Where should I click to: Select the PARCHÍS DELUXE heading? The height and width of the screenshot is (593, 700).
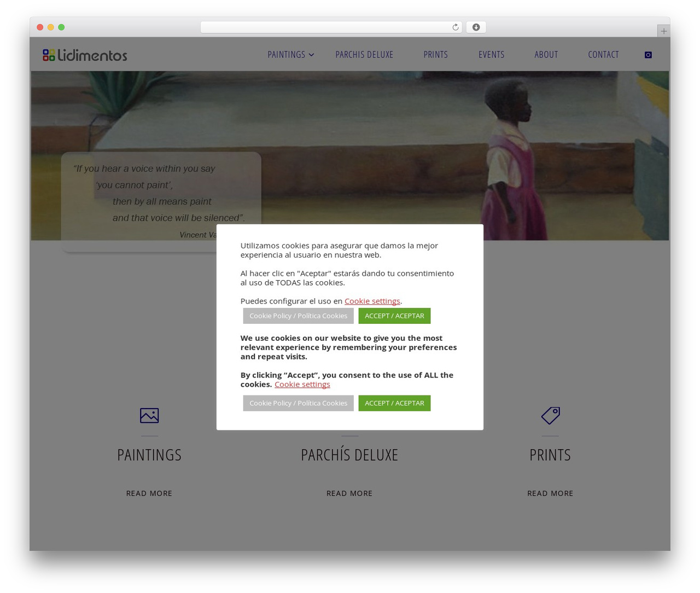349,455
